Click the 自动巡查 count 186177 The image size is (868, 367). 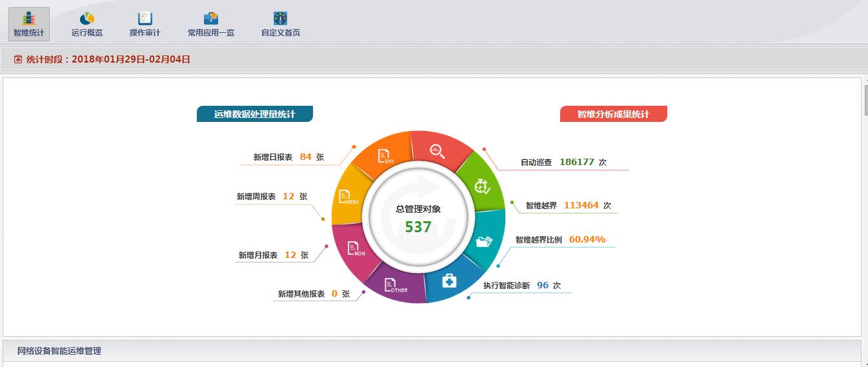(576, 162)
